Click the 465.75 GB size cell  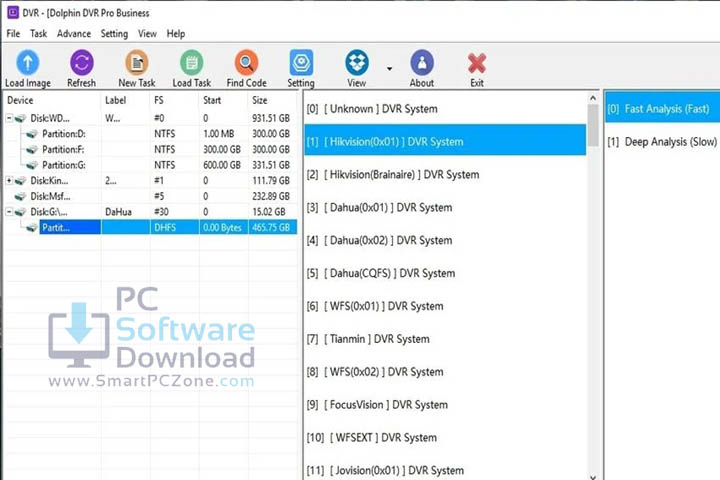pos(272,227)
